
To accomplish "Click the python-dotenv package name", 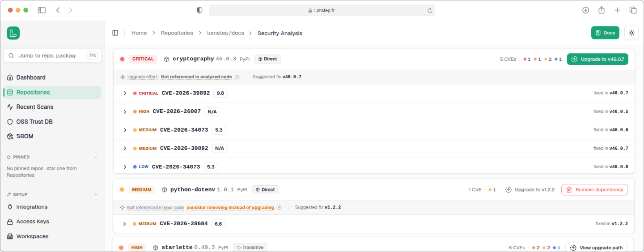I will click(193, 190).
